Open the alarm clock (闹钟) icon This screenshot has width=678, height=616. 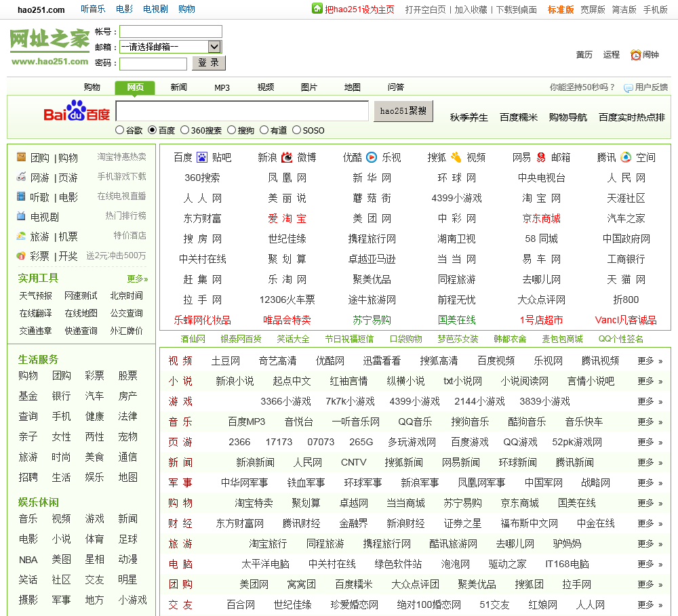click(x=635, y=55)
